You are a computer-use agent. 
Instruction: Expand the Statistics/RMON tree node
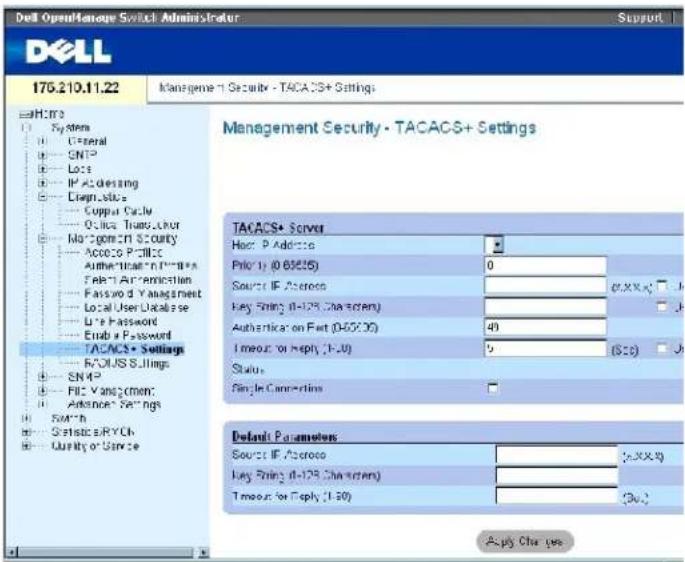pos(27,432)
